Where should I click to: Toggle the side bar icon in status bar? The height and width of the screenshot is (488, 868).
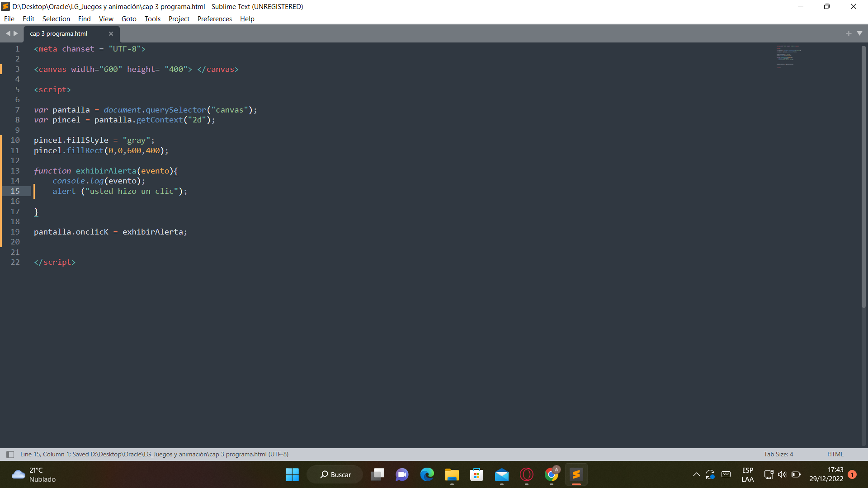coord(10,455)
